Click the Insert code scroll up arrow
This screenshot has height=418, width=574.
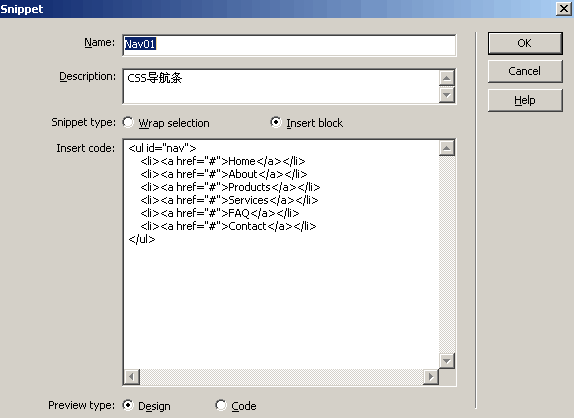(447, 148)
